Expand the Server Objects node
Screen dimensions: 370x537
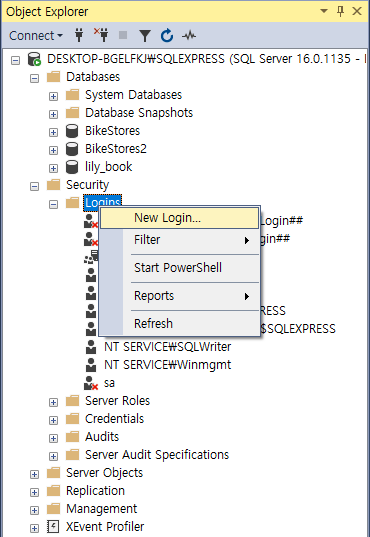[x=34, y=474]
